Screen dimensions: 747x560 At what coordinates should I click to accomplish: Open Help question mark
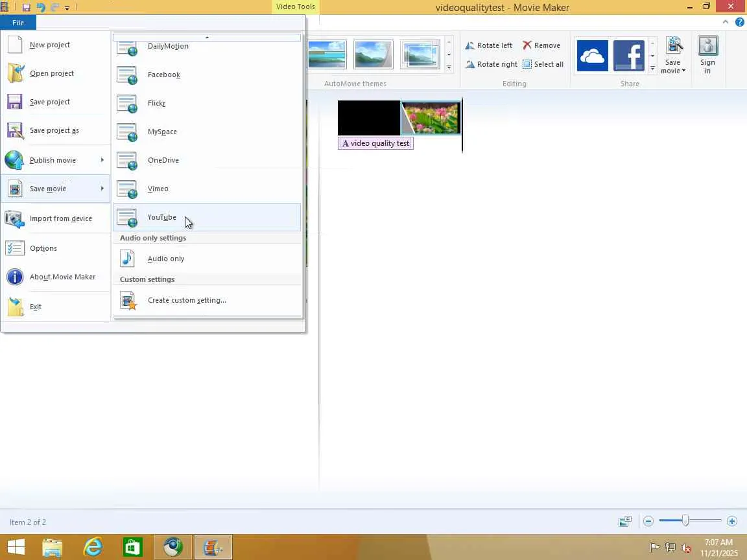pos(739,22)
